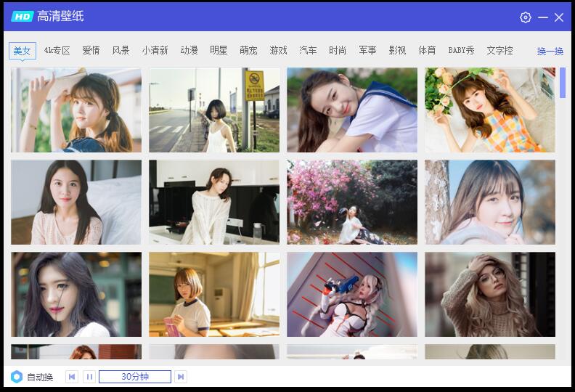Click the HD logo in title bar
The height and width of the screenshot is (392, 575).
[23, 16]
